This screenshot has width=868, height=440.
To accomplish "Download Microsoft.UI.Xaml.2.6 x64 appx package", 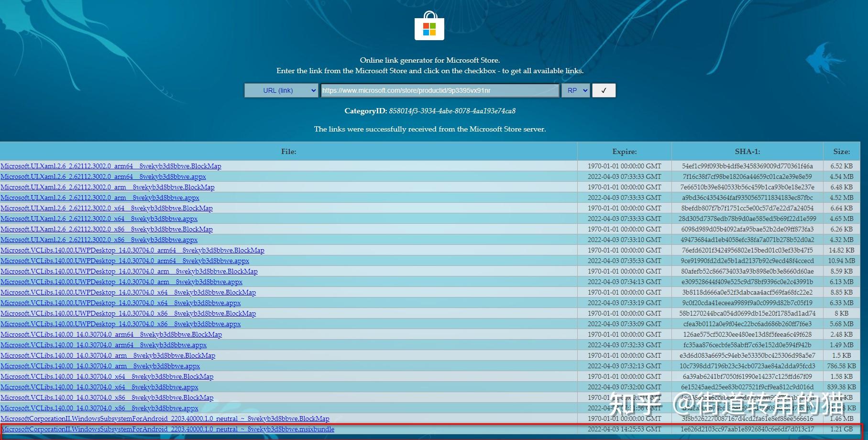I will (99, 219).
